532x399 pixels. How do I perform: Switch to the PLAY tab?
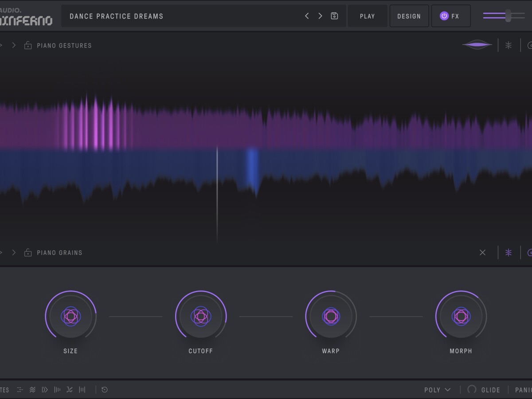coord(367,16)
